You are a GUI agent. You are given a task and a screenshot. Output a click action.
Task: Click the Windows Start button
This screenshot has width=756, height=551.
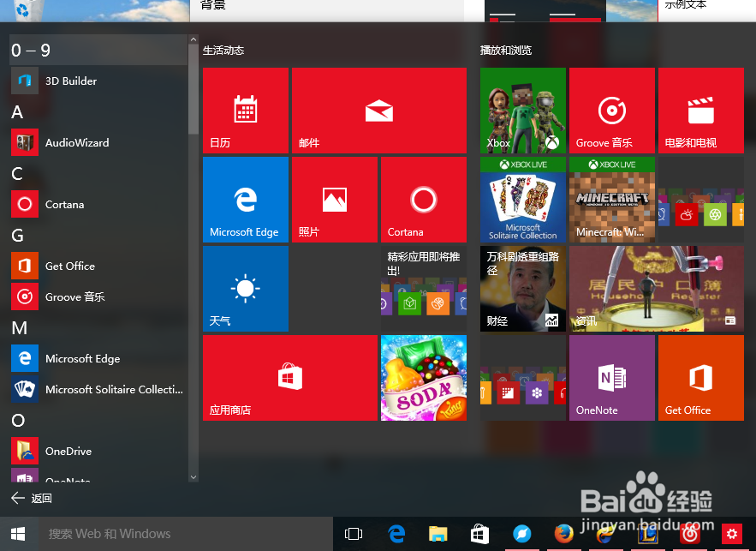18,534
